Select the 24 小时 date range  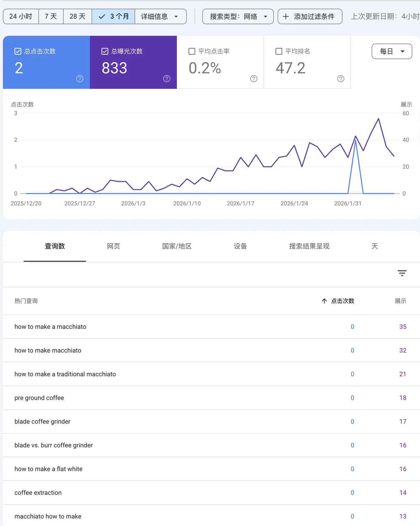pyautogui.click(x=21, y=16)
